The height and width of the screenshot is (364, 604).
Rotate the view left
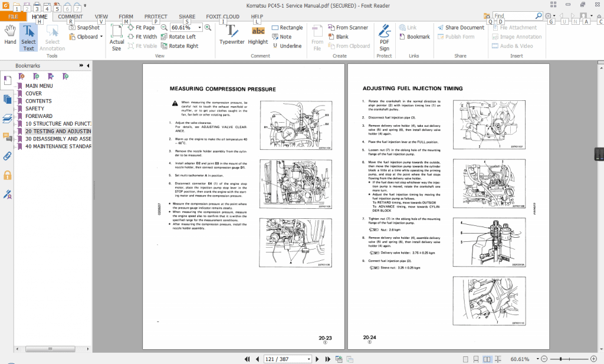pos(178,37)
